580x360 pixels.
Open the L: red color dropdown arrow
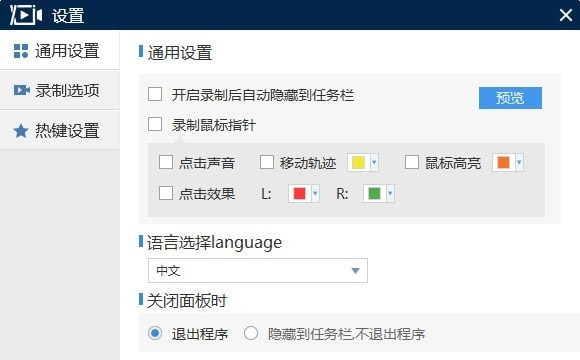[315, 193]
